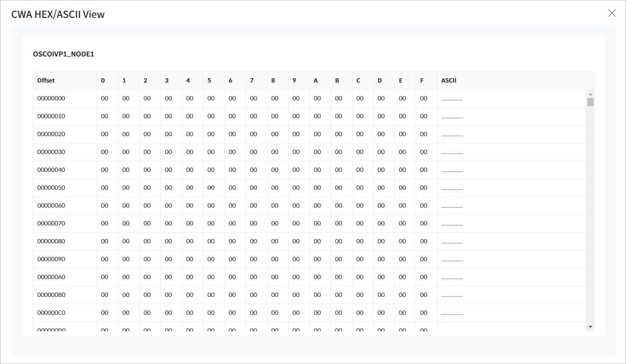
Task: Select offset row 00000010
Action: [x=51, y=116]
